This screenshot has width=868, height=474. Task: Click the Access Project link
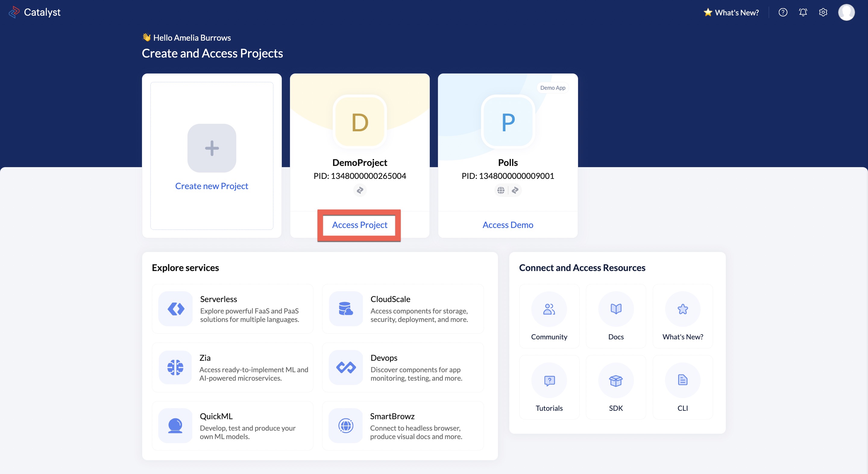360,225
